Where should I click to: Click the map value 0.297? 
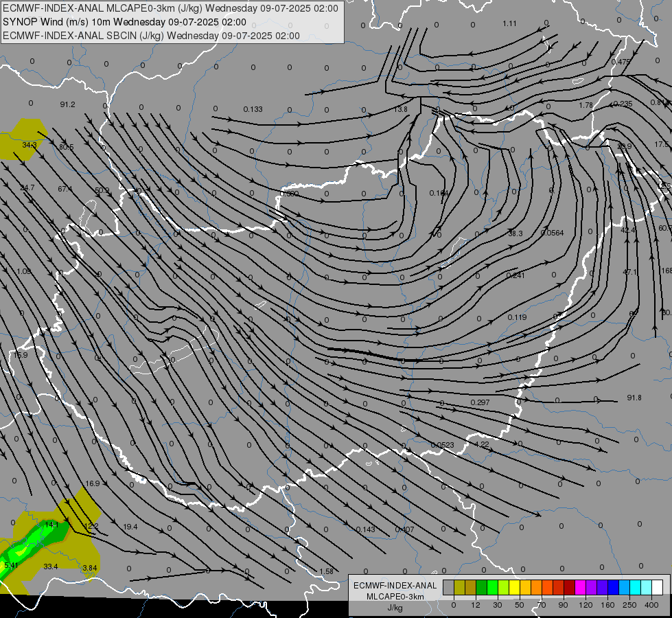point(480,402)
